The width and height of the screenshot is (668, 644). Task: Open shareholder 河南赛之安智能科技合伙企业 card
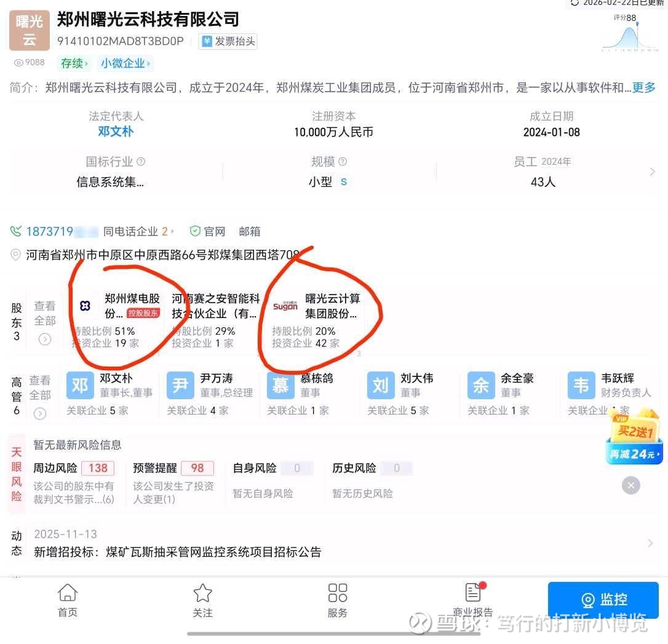214,320
